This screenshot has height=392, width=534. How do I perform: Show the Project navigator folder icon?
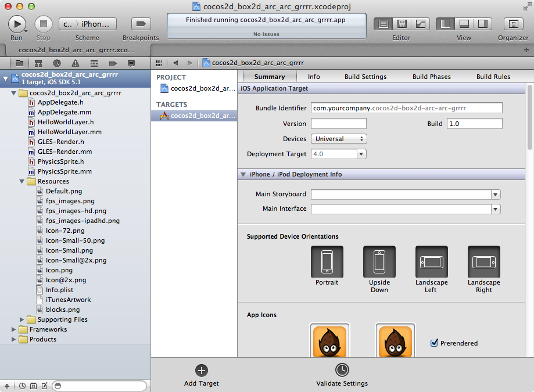click(20, 63)
